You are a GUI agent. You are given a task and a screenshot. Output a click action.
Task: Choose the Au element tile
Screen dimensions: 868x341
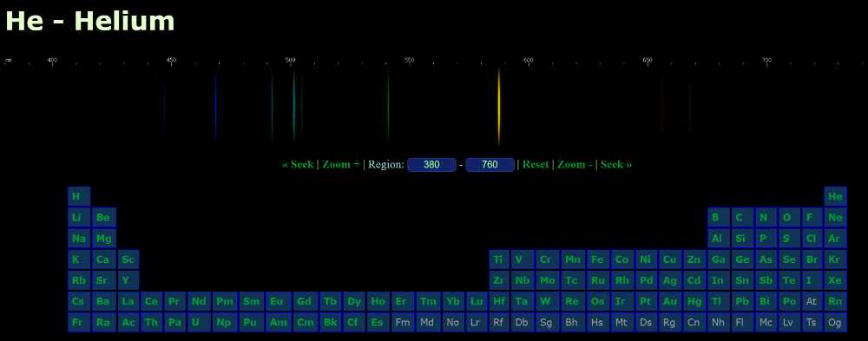pos(670,301)
